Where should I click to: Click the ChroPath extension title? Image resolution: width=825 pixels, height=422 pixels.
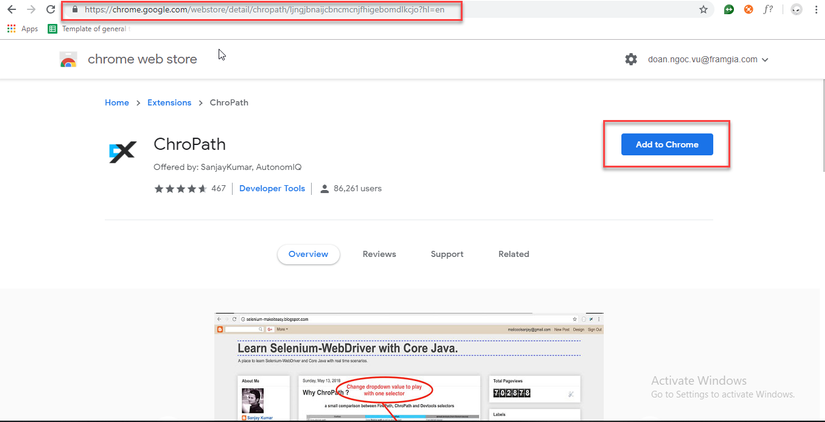[189, 144]
